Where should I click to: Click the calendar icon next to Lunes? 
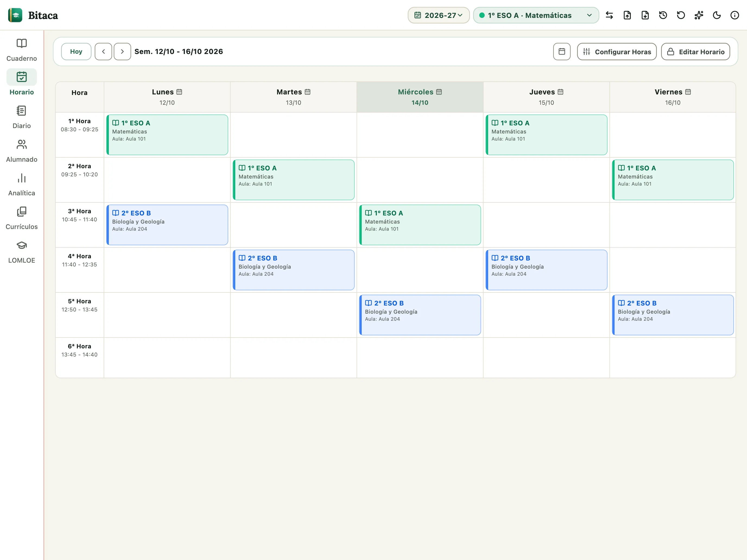click(x=179, y=92)
